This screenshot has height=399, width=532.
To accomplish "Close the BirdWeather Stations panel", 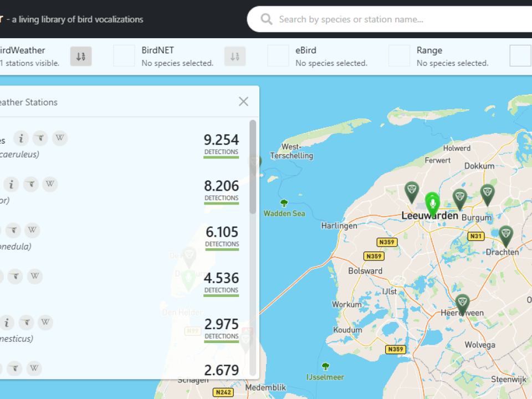I will (243, 101).
